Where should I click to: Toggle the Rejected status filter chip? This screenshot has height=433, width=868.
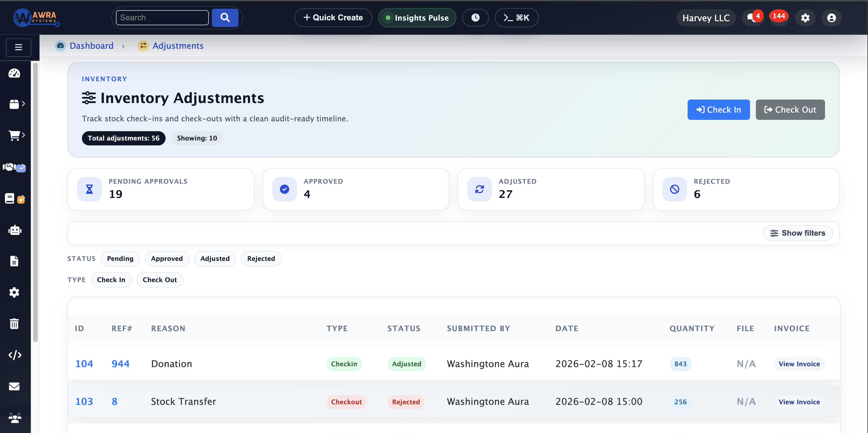[x=261, y=259]
